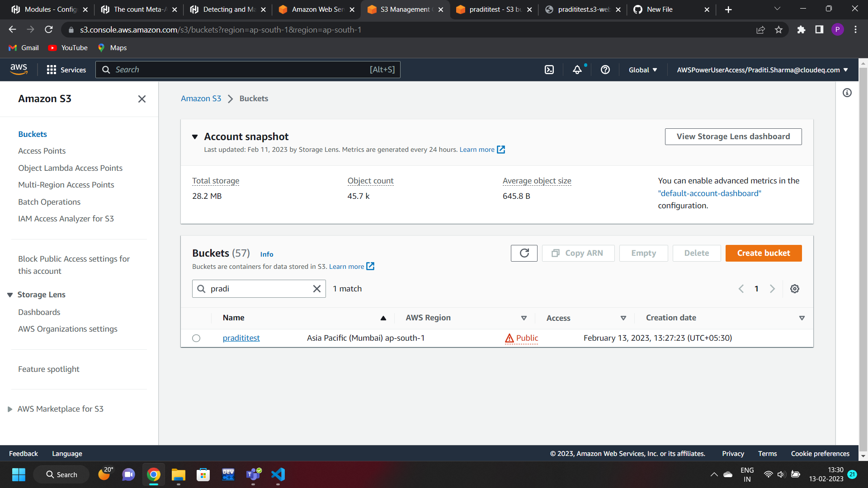Open the praditest bucket link
The image size is (868, 488).
(x=241, y=338)
